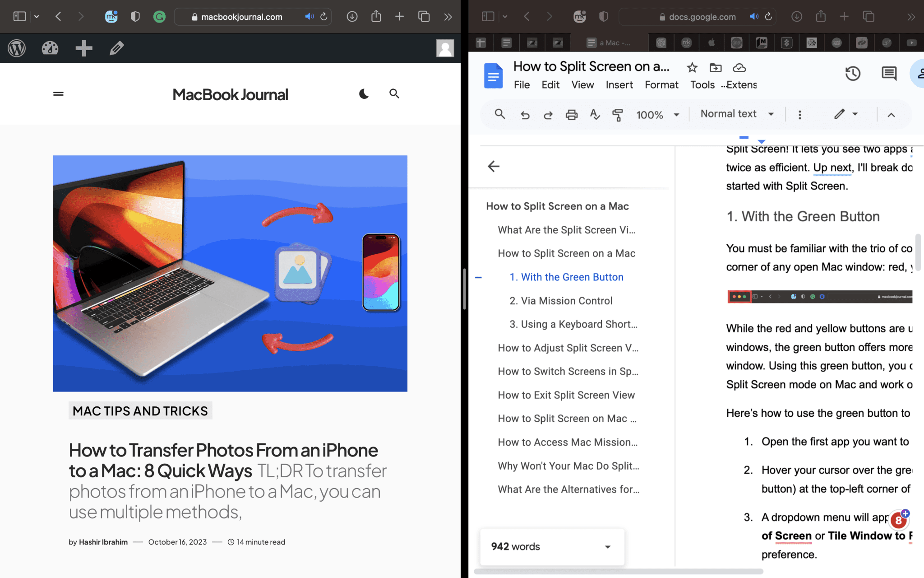
Task: Select '1. With the Green Button' in outline
Action: pos(566,277)
